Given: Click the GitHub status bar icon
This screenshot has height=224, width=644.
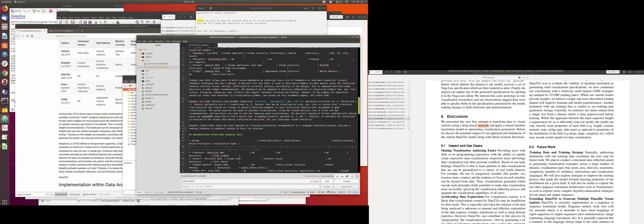Looking at the screenshot, I should click(x=331, y=192).
